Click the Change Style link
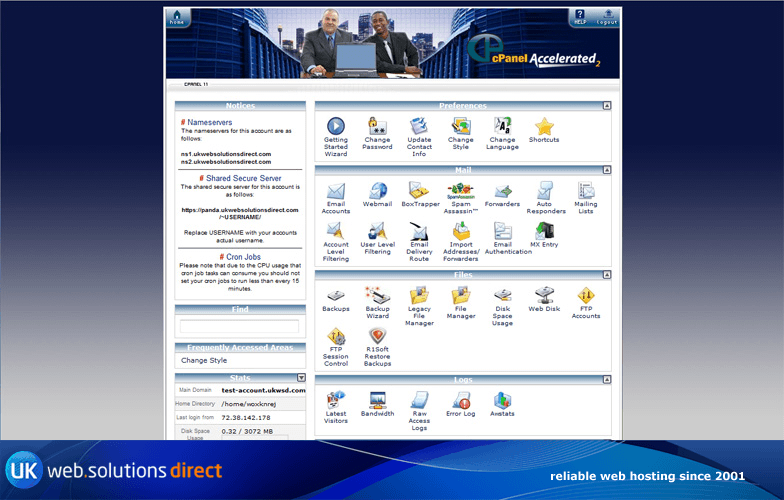Image resolution: width=784 pixels, height=500 pixels. (204, 360)
